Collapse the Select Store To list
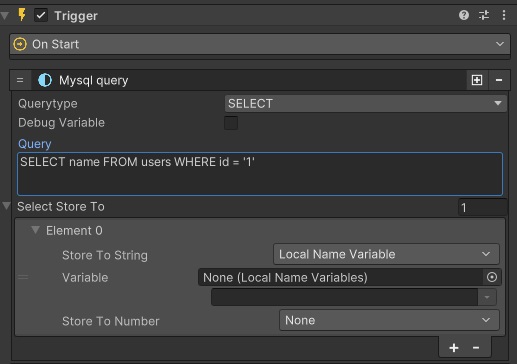 point(6,206)
